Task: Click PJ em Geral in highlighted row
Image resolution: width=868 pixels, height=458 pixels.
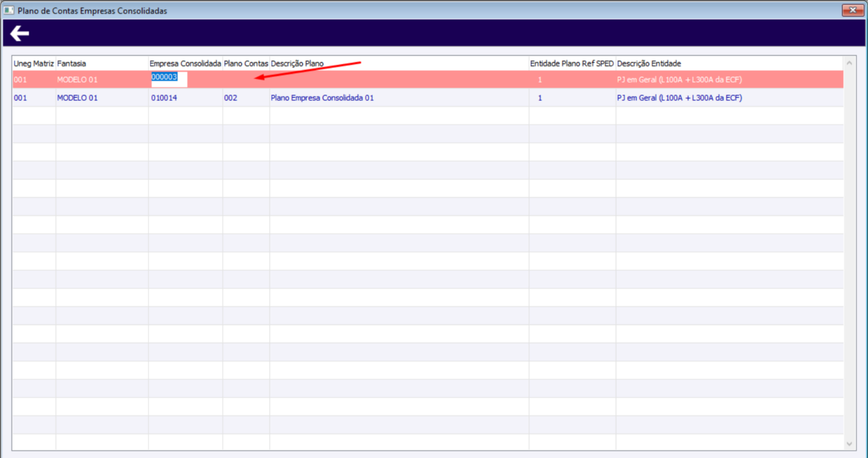Action: coord(679,80)
